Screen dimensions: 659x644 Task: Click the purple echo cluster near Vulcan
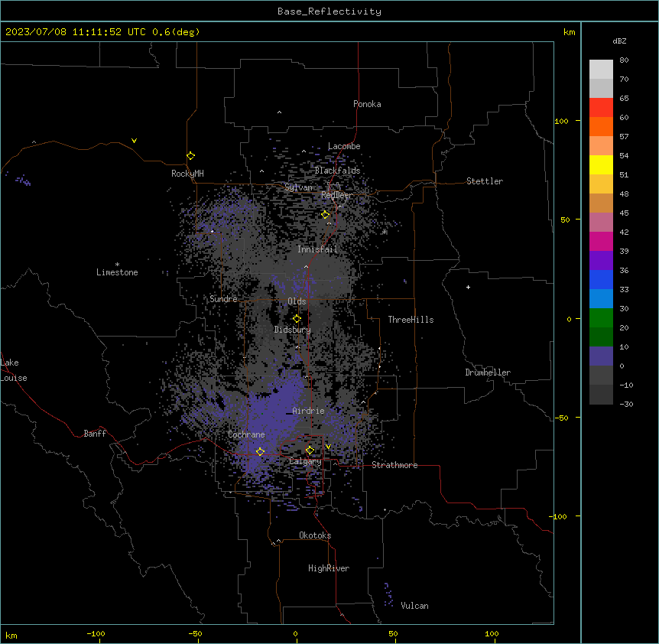(x=388, y=595)
